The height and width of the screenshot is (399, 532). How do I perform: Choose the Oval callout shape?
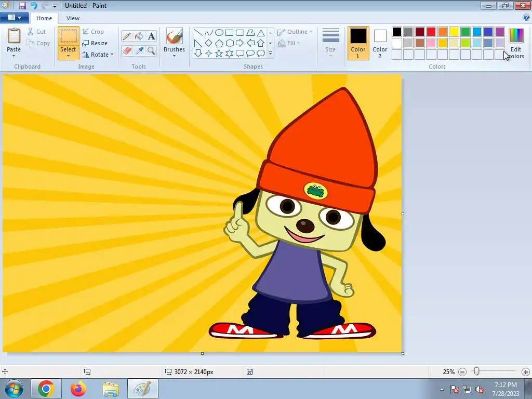[250, 54]
